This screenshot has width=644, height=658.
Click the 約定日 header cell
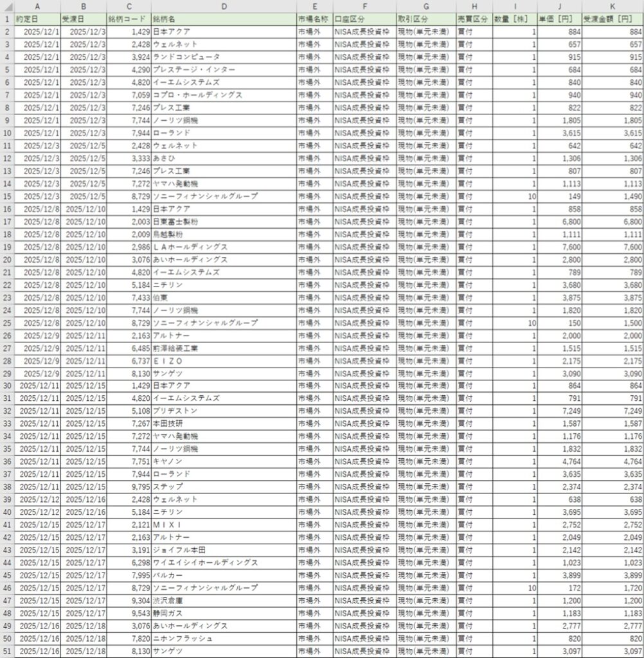click(x=37, y=19)
